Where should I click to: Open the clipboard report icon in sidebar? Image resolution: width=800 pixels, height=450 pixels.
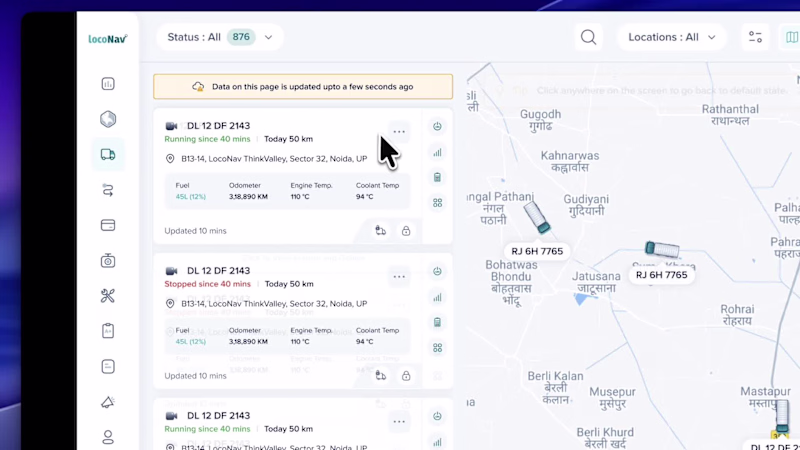coord(108,331)
